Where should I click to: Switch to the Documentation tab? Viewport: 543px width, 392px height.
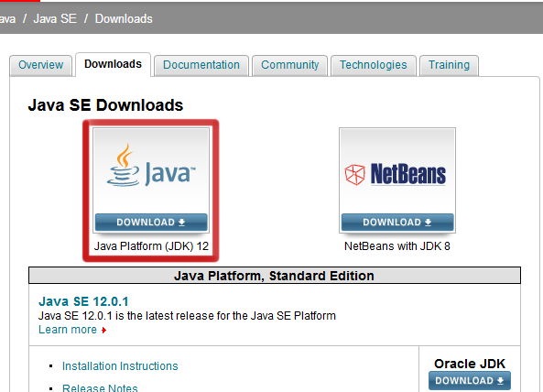tap(201, 65)
